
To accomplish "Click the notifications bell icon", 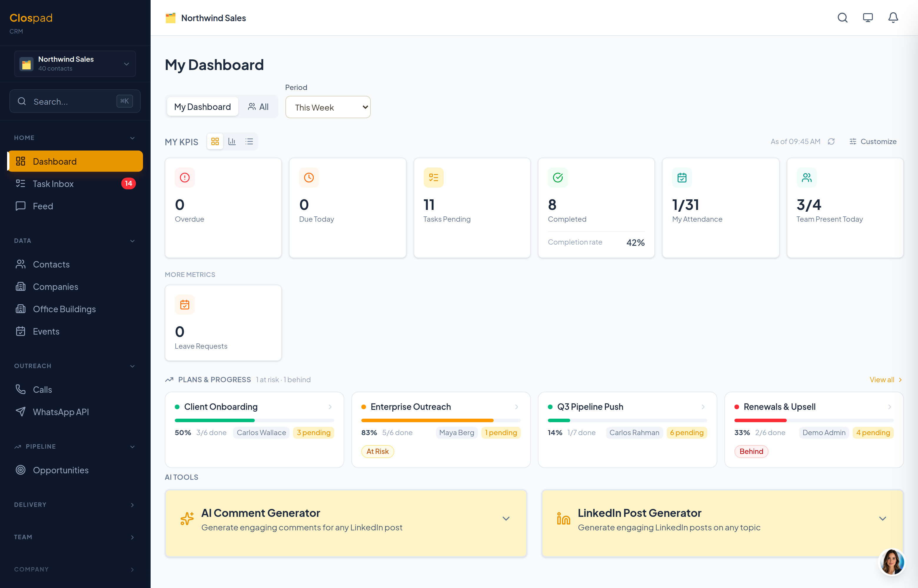I will [x=893, y=18].
